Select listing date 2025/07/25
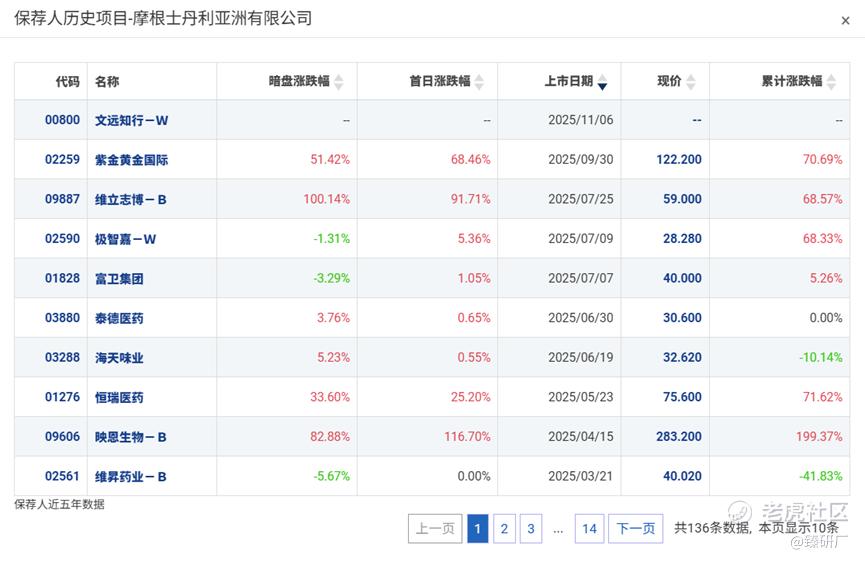The height and width of the screenshot is (562, 865). click(x=580, y=199)
